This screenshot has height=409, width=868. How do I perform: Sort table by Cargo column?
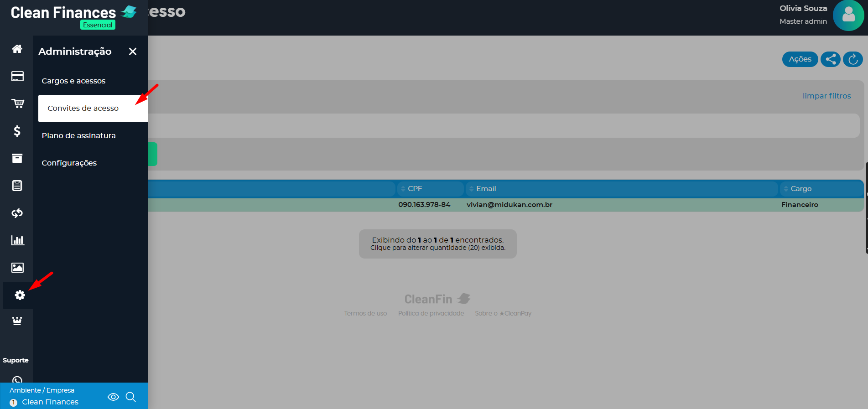tap(800, 189)
